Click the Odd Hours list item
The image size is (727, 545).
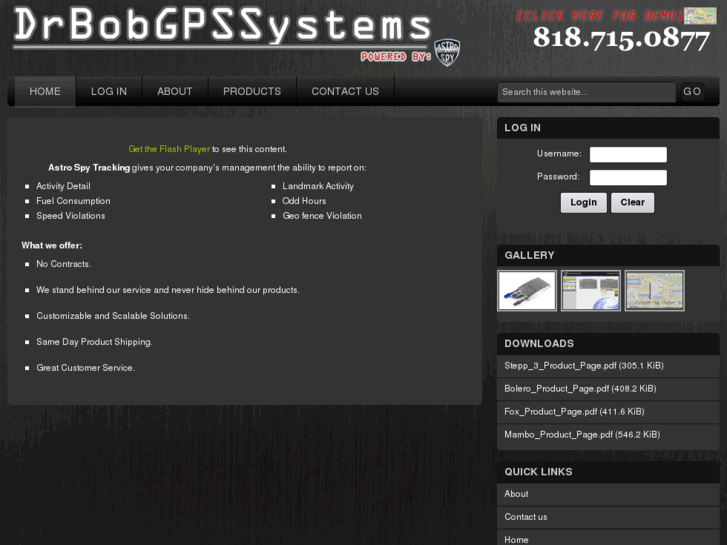click(x=304, y=201)
